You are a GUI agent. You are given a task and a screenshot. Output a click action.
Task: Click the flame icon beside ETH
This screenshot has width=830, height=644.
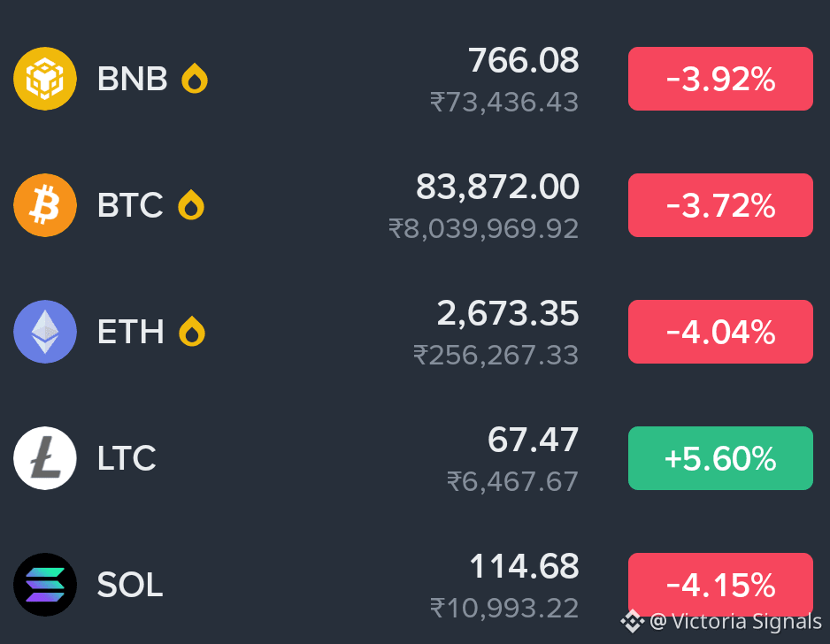[x=192, y=331]
